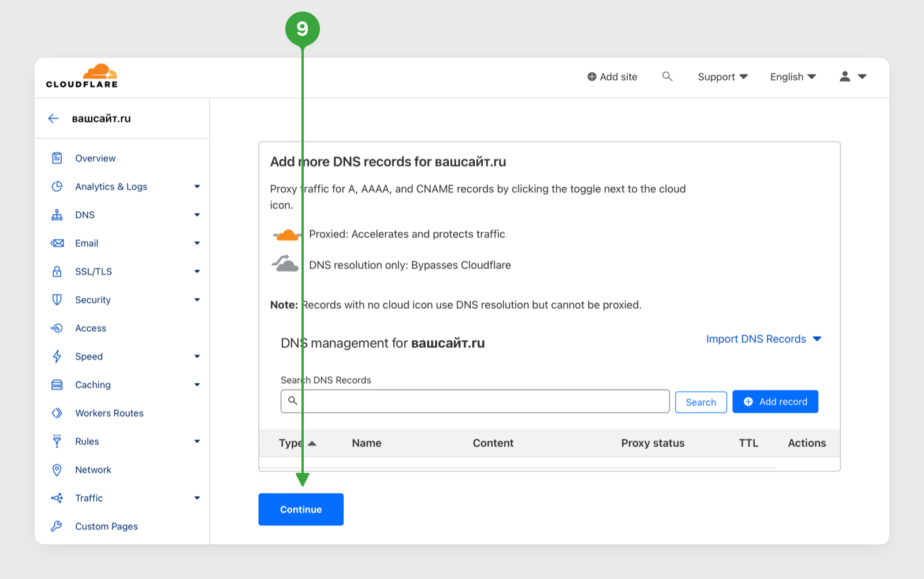Expand the Traffic section arrow
This screenshot has width=924, height=579.
click(x=197, y=498)
